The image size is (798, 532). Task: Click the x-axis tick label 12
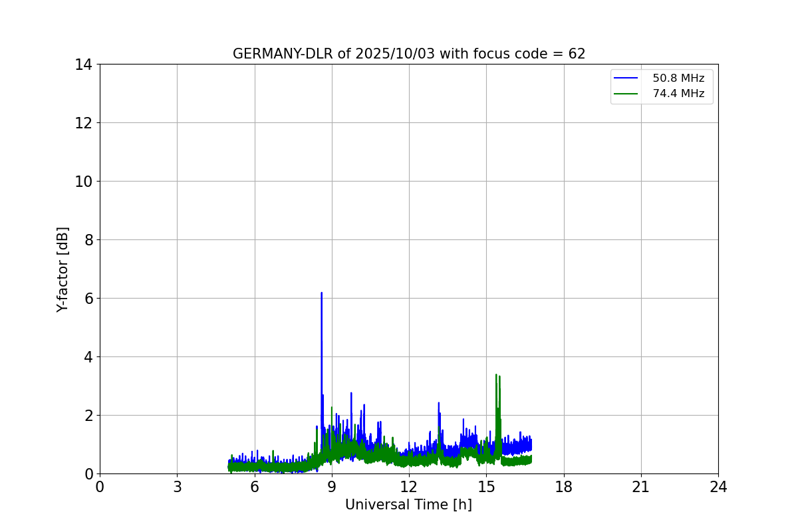(409, 487)
